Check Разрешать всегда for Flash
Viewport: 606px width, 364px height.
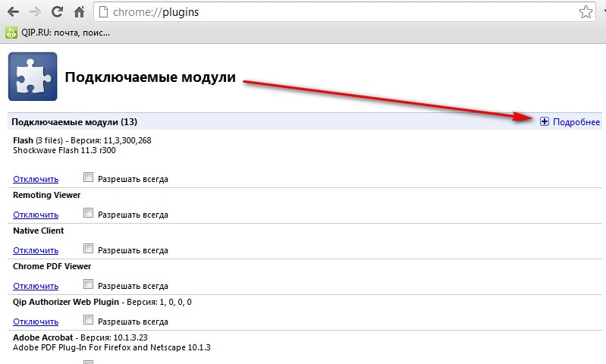89,177
